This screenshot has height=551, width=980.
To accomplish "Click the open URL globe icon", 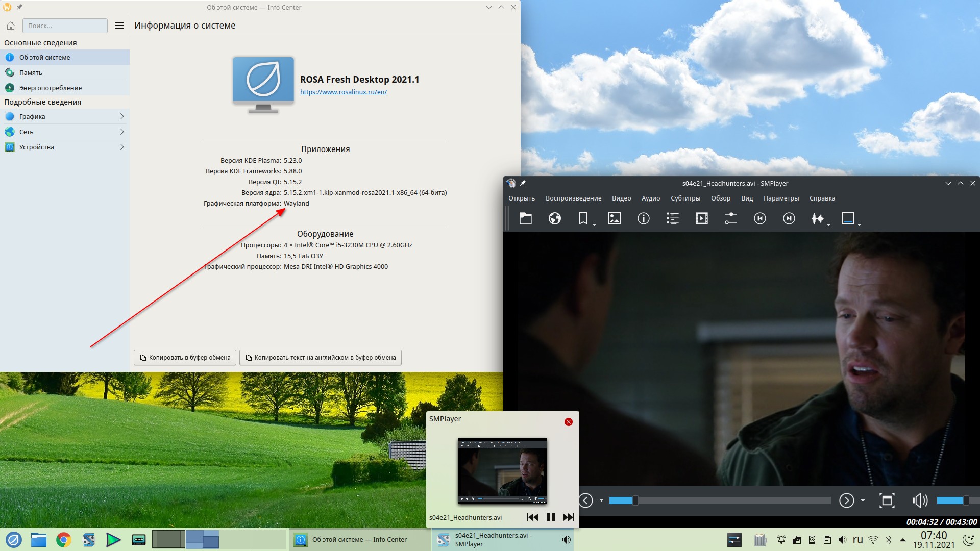I will pos(555,219).
